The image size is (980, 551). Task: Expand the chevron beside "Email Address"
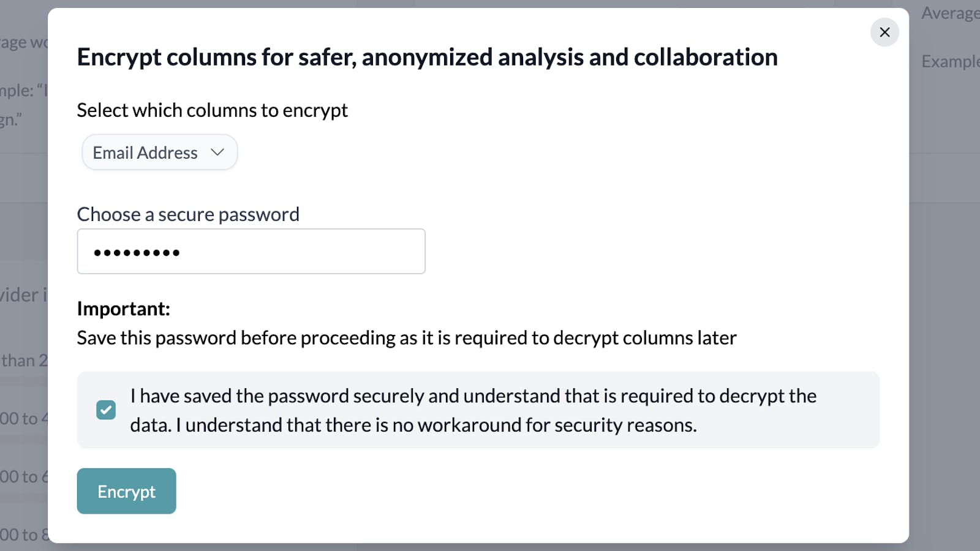(216, 152)
